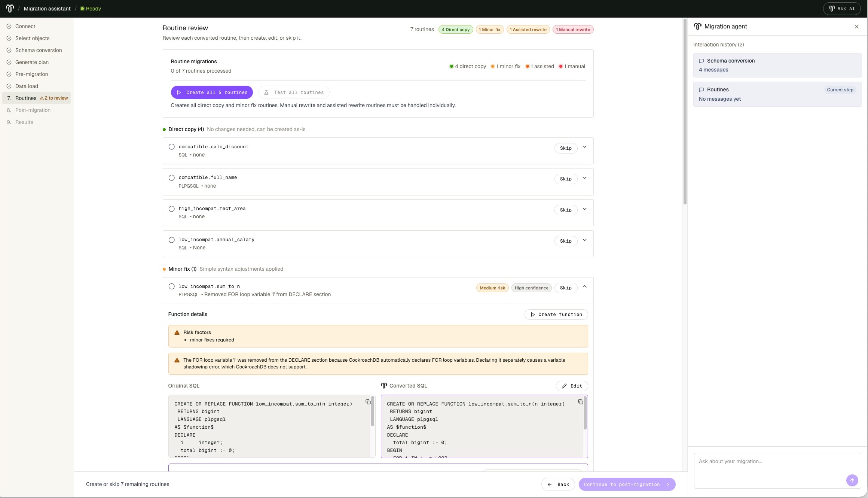Copy the Converted SQL code
Image resolution: width=868 pixels, height=498 pixels.
[581, 402]
